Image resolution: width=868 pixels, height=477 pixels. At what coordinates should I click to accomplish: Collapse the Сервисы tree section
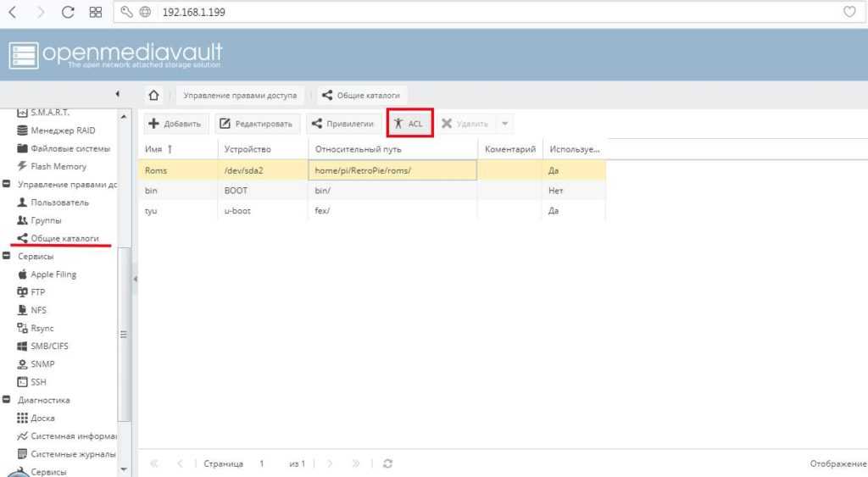click(7, 257)
